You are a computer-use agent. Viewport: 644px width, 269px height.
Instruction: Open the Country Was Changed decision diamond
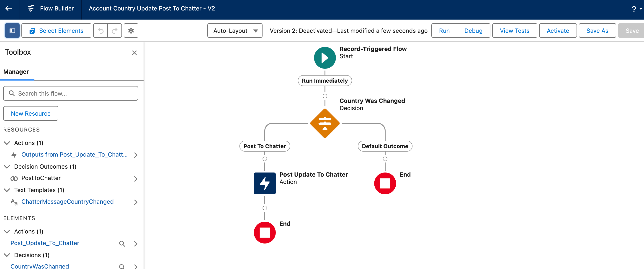click(325, 123)
